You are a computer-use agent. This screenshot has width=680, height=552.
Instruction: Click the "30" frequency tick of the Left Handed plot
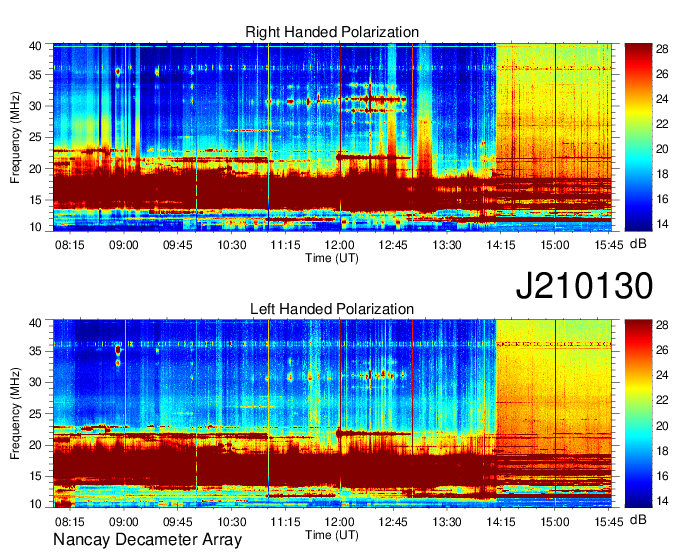(x=36, y=382)
